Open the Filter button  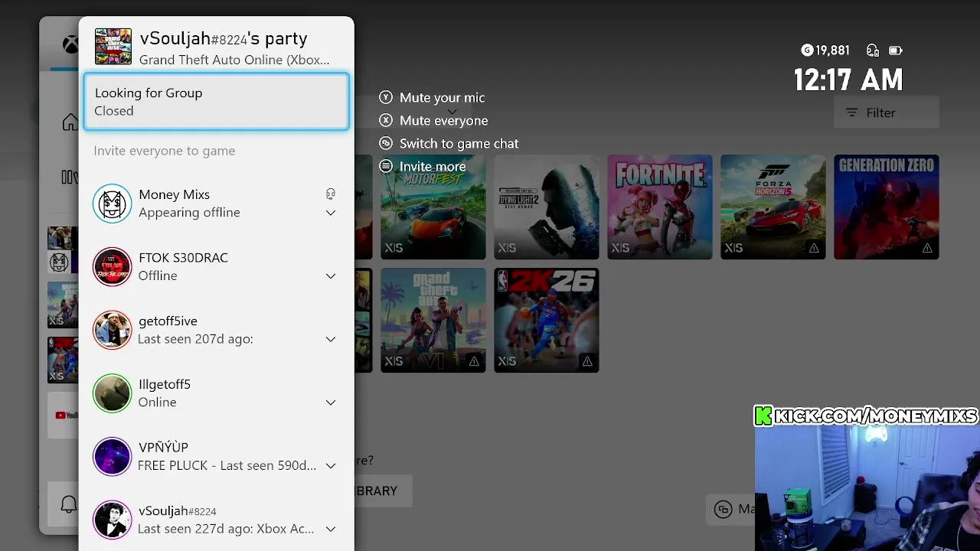coord(887,112)
